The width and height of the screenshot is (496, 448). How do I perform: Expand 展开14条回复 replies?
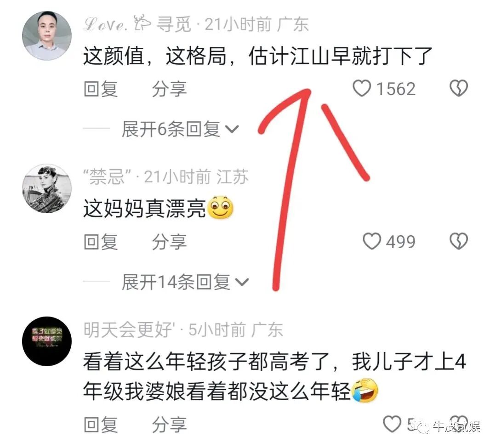coord(185,282)
